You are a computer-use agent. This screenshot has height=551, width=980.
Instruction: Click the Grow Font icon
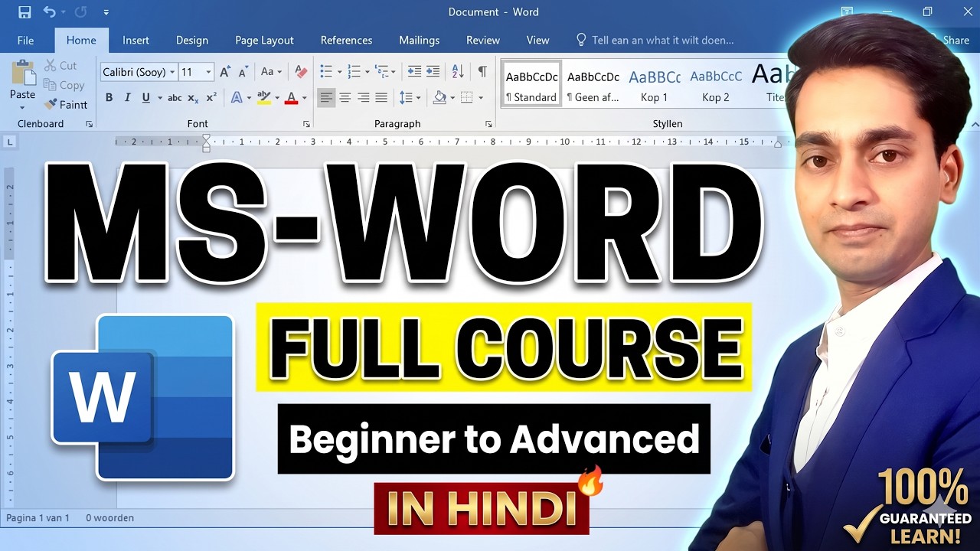coord(225,72)
